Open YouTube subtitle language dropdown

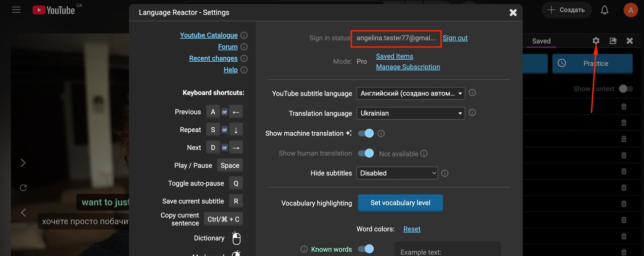click(411, 93)
